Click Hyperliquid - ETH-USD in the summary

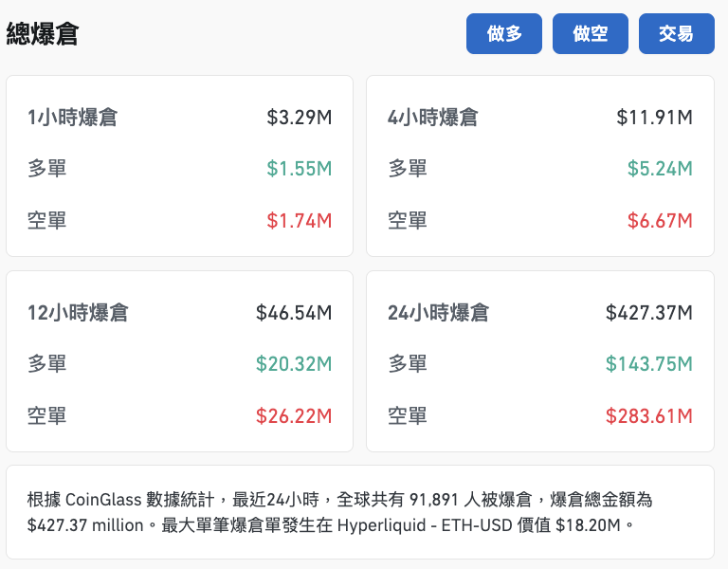pos(425,525)
